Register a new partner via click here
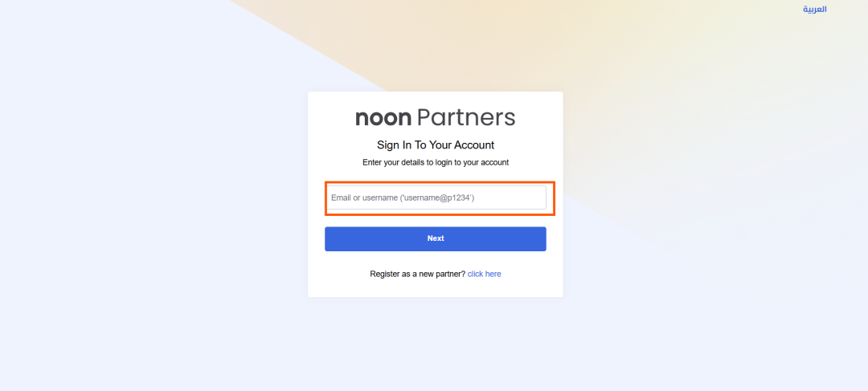The height and width of the screenshot is (391, 868). pyautogui.click(x=485, y=274)
